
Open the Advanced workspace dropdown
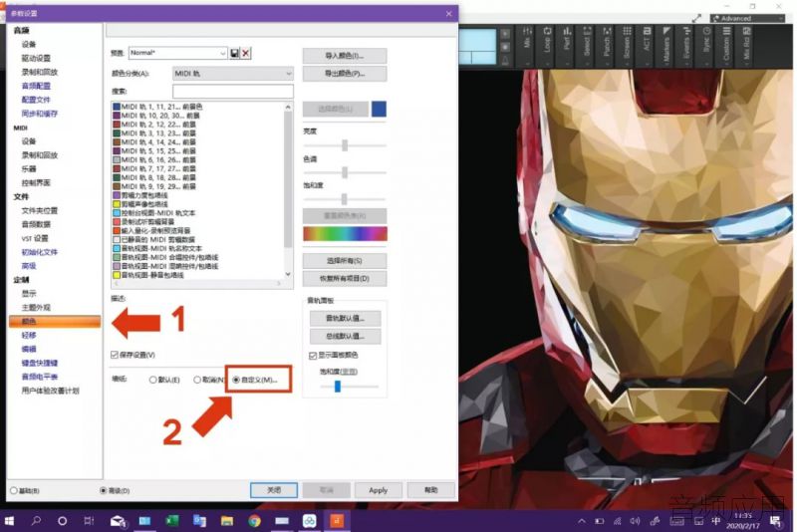click(x=747, y=18)
